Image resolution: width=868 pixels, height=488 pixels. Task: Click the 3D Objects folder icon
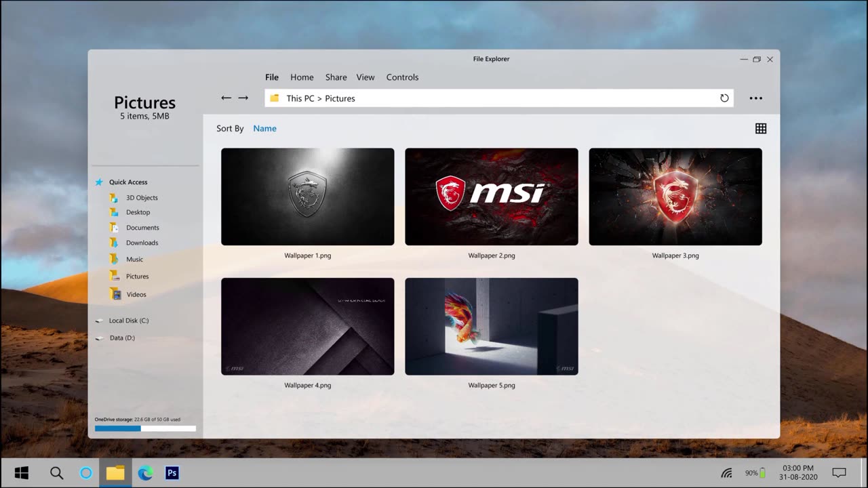pos(114,198)
